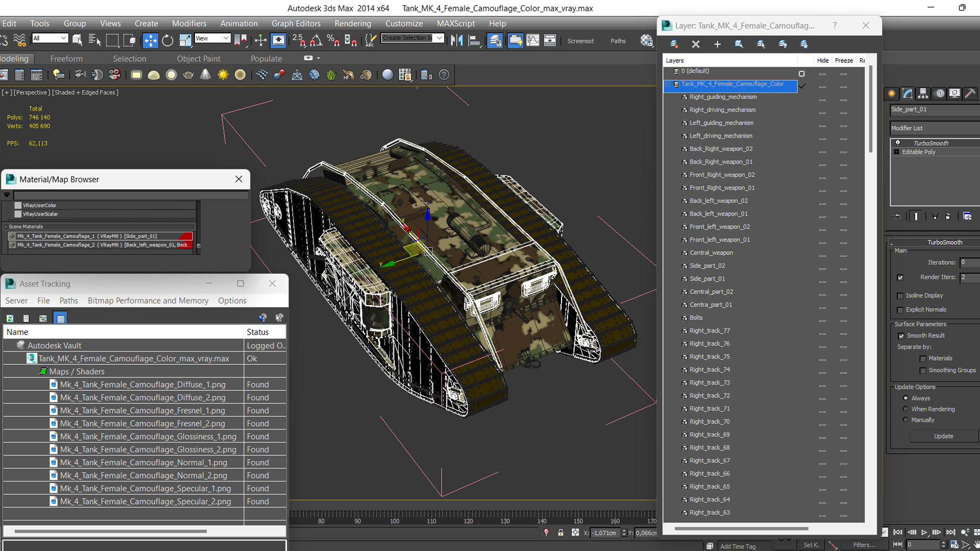Viewport: 980px width, 551px height.
Task: Open Asset Tracking Paths menu
Action: pos(68,301)
